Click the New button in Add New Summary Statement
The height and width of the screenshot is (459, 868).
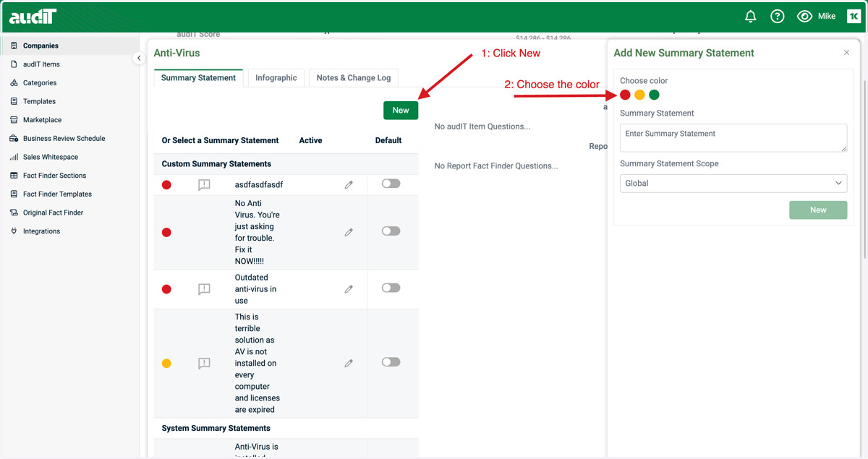coord(818,210)
